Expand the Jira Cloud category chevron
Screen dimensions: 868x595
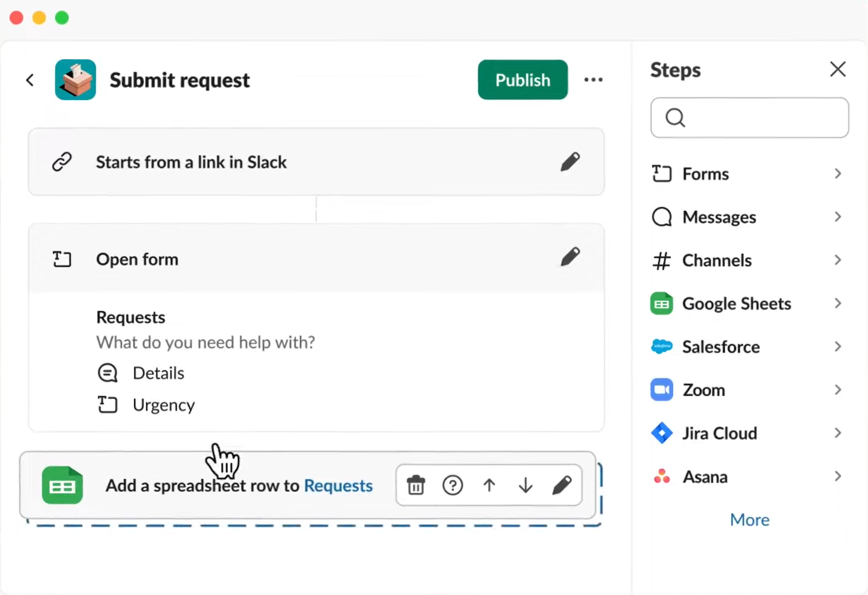click(x=838, y=433)
